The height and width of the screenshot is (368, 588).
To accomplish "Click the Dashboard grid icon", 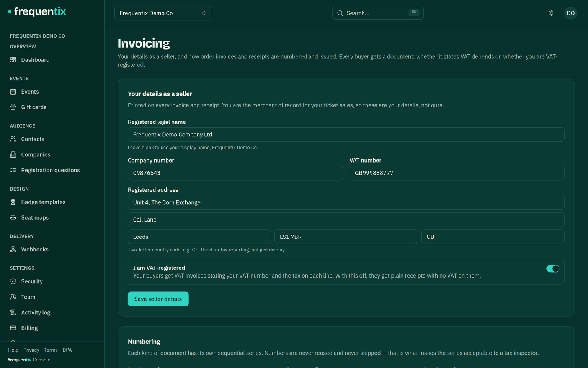I will coord(13,60).
